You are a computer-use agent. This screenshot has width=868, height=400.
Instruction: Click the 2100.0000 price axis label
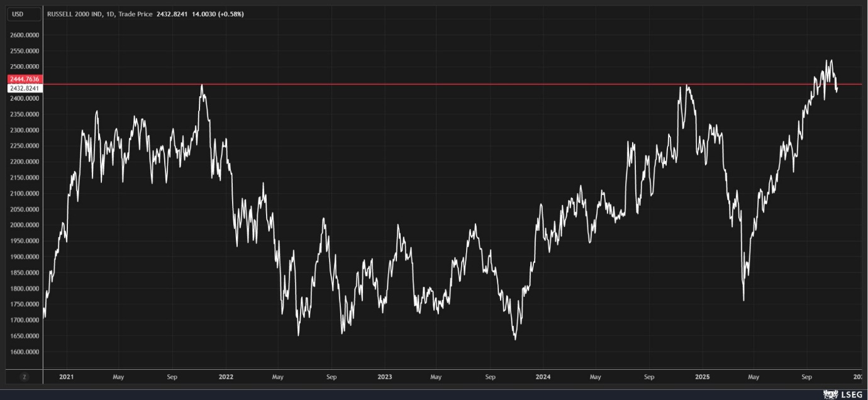[x=25, y=194]
